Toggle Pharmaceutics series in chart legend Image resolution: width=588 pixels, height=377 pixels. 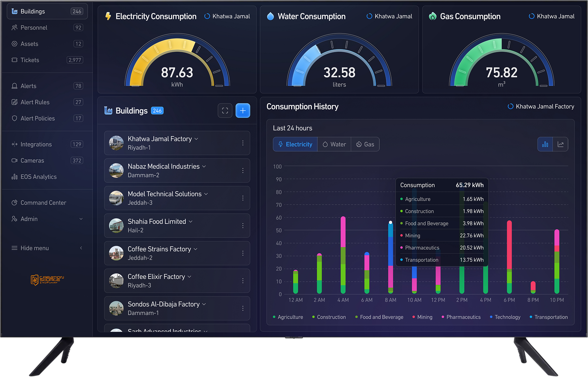[461, 317]
